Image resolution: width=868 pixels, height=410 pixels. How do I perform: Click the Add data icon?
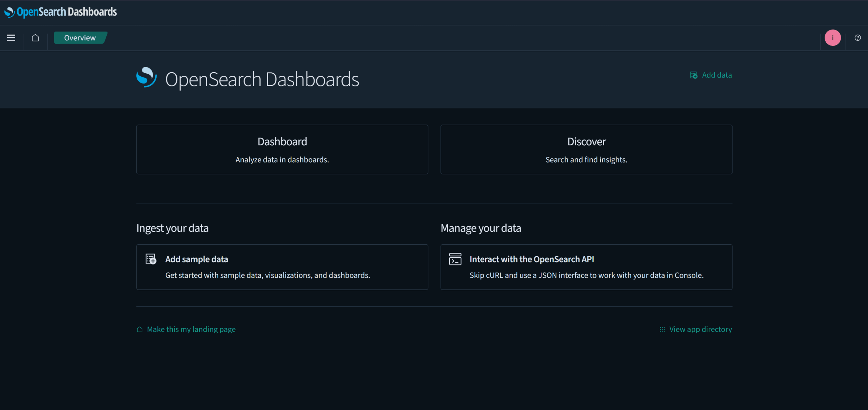[694, 75]
